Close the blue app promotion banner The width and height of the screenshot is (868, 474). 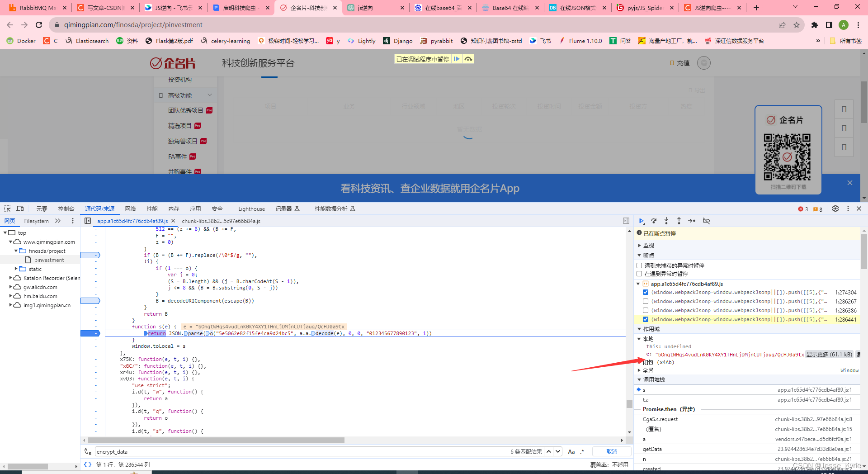850,183
